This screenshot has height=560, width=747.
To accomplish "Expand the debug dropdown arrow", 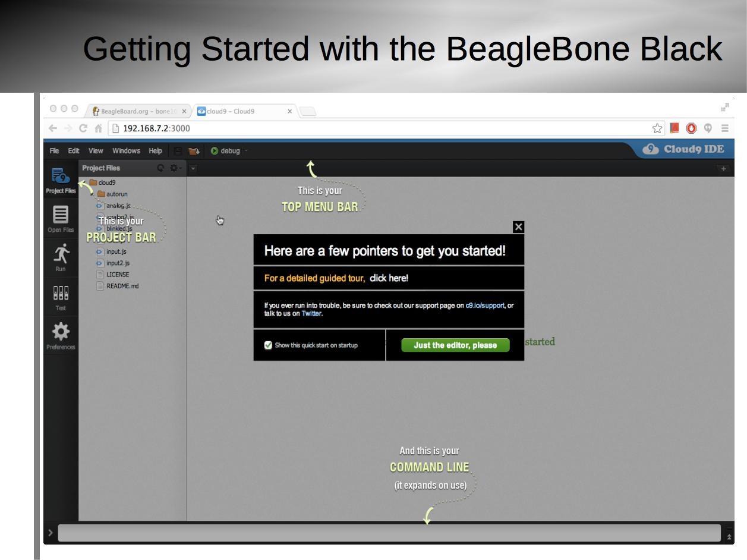I will click(246, 151).
